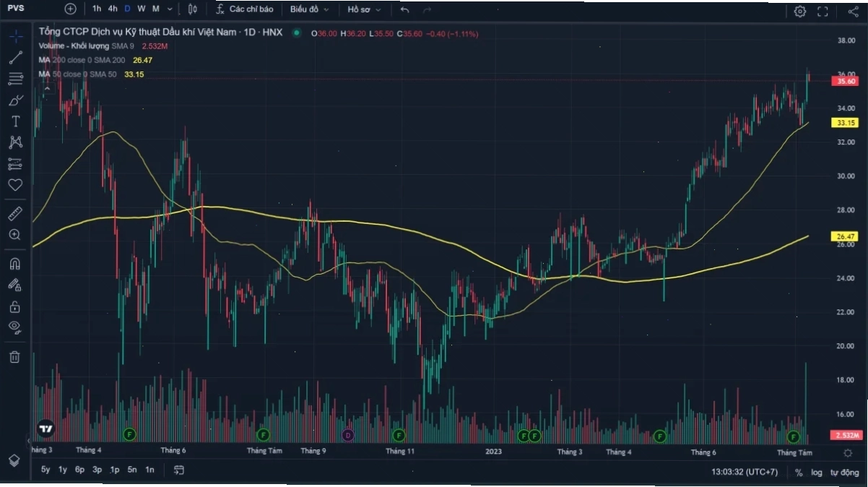Image resolution: width=868 pixels, height=487 pixels.
Task: Toggle hide all drawings eye icon
Action: click(x=15, y=327)
